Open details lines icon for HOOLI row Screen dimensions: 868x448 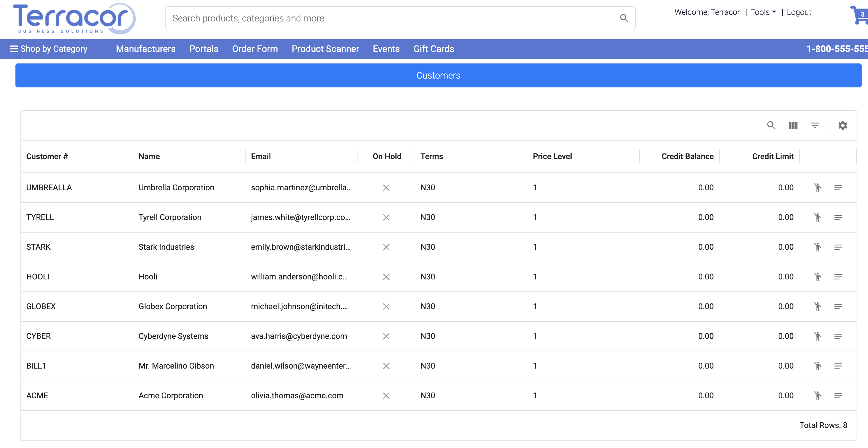[x=838, y=276]
